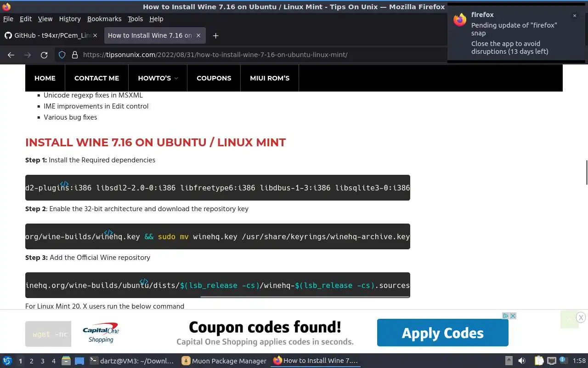Click 'Coupon codes found!' ad headline
Screen dimensions: 588x368
tap(265, 327)
